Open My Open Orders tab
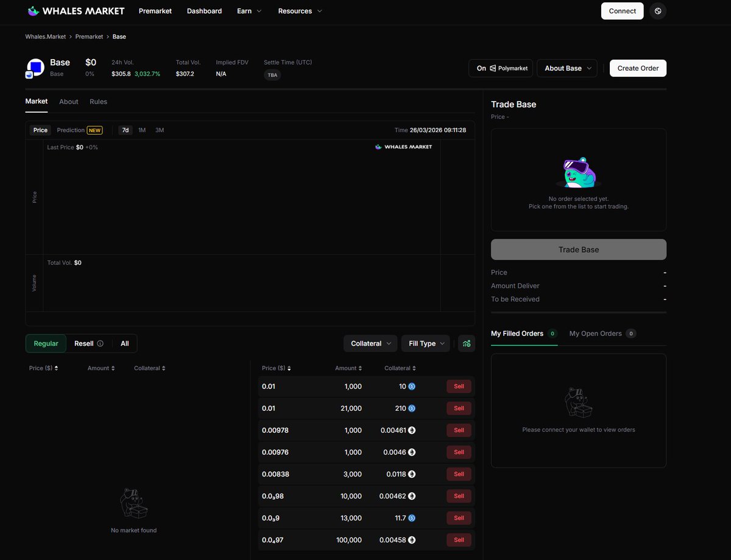 [602, 334]
